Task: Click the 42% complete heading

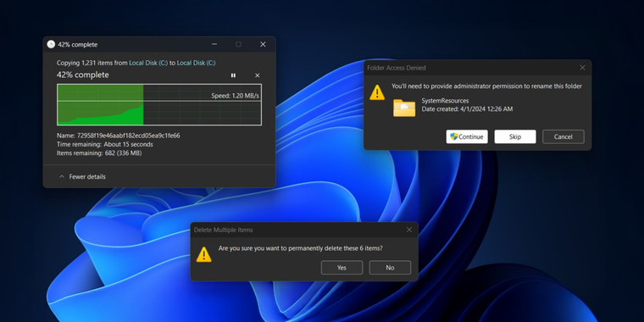Action: [x=82, y=75]
